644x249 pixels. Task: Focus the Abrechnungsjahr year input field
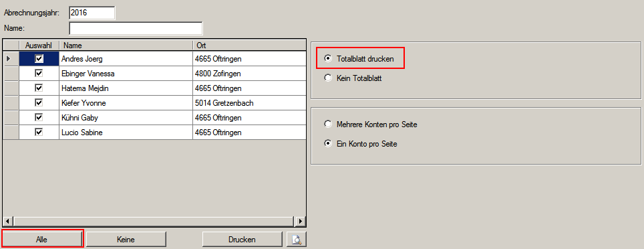[92, 13]
